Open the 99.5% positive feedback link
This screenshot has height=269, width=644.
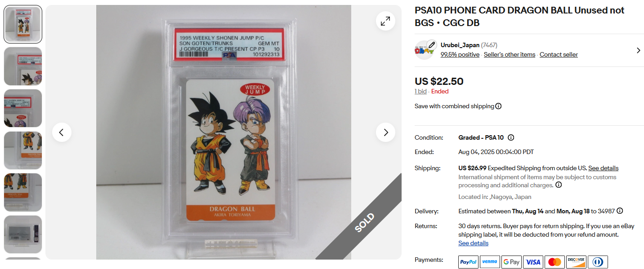pyautogui.click(x=460, y=54)
